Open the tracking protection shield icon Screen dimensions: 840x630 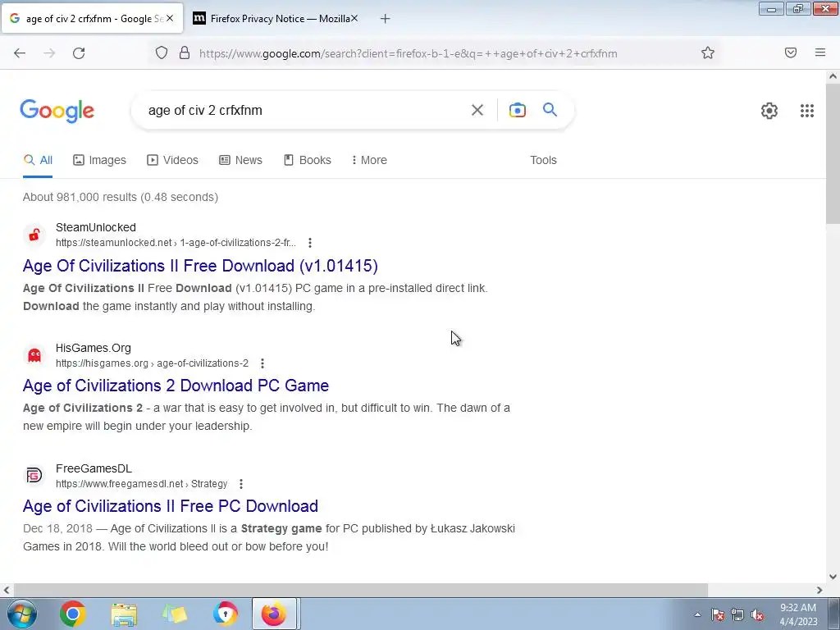162,53
